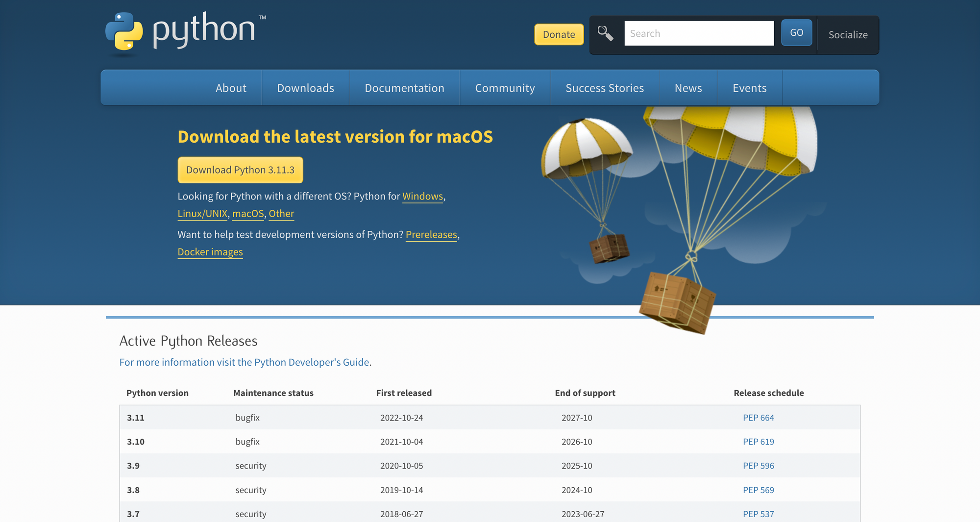This screenshot has height=522, width=980.
Task: Click the Python logo in header
Action: point(184,31)
